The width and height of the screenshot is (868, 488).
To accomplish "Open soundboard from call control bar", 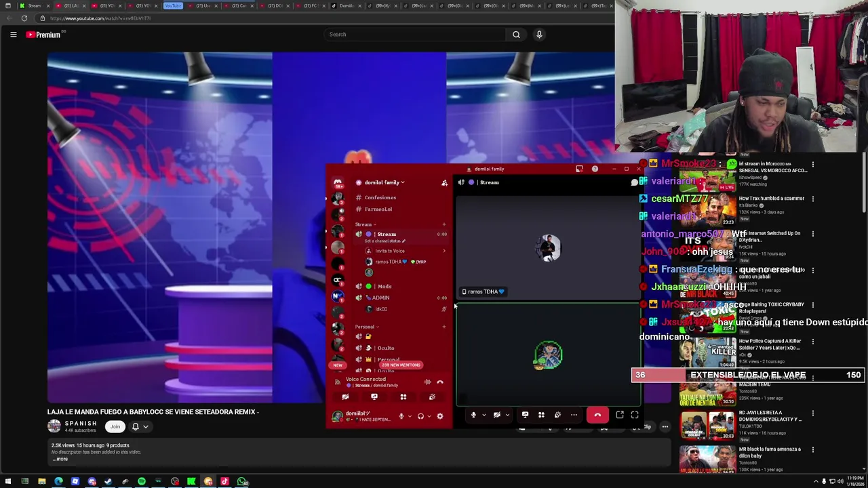I will [x=557, y=415].
